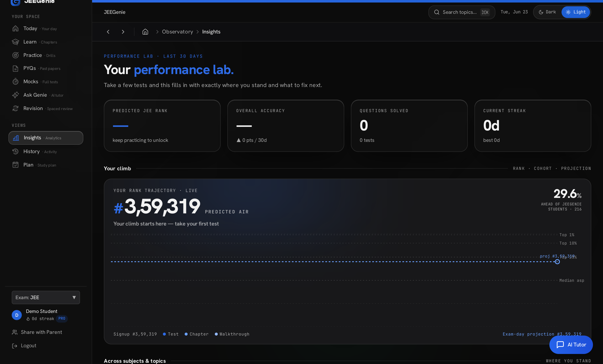Image resolution: width=603 pixels, height=364 pixels.
Task: Open the AI Tutor chat button
Action: (x=571, y=345)
